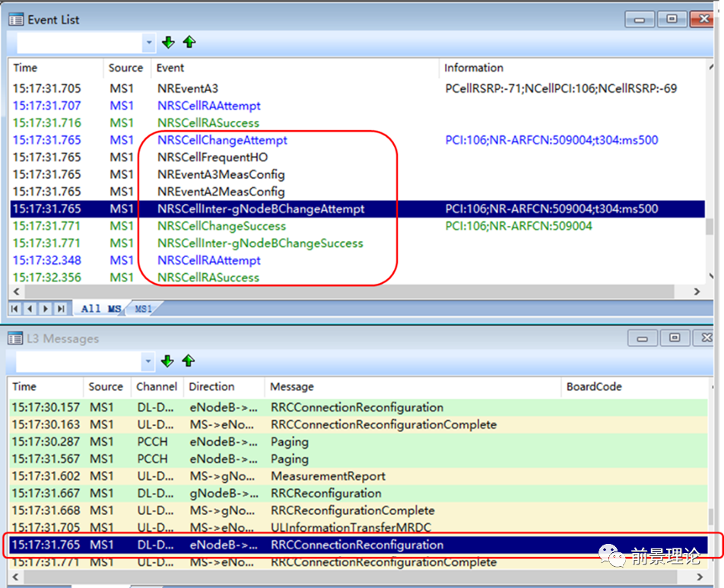Click green up arrow in L3 Messages toolbar
Image resolution: width=724 pixels, height=588 pixels.
coord(188,361)
